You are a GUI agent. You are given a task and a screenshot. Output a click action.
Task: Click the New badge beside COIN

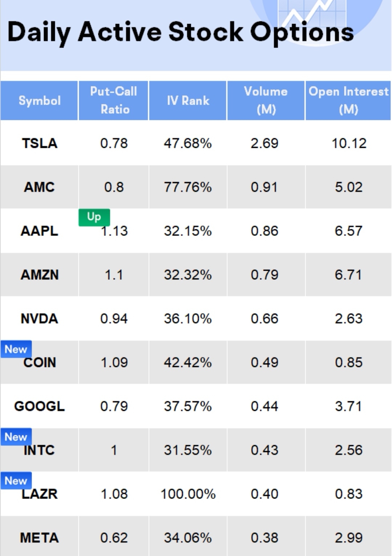tap(16, 349)
